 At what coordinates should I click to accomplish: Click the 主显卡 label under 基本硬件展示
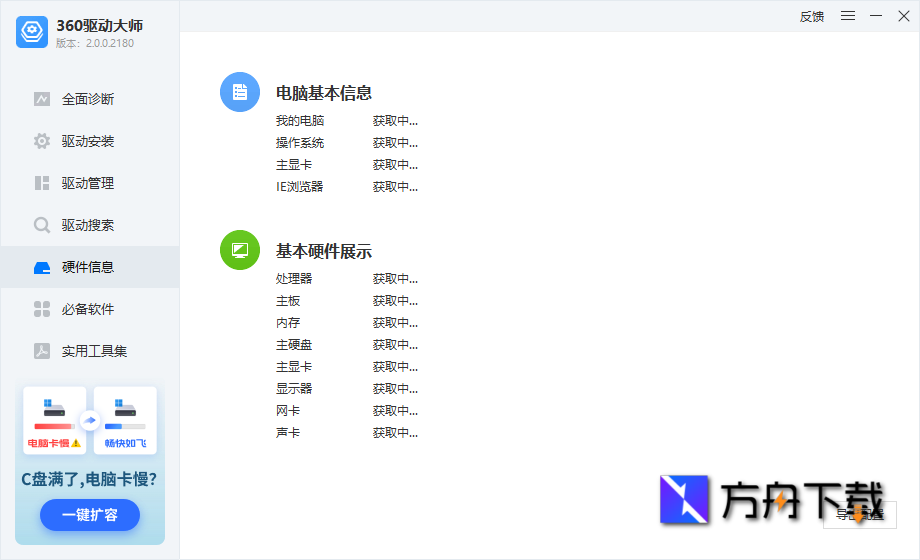click(x=294, y=366)
